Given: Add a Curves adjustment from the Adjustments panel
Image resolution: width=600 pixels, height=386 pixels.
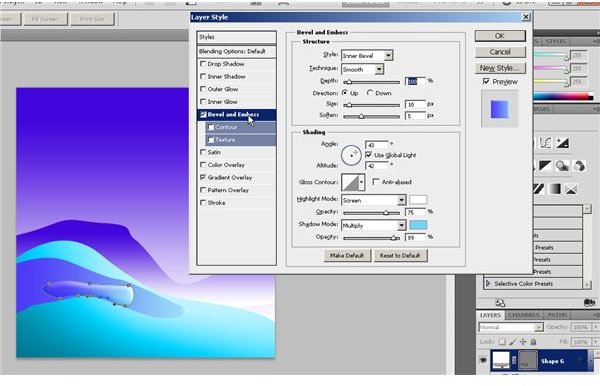Looking at the screenshot, I should tap(545, 143).
